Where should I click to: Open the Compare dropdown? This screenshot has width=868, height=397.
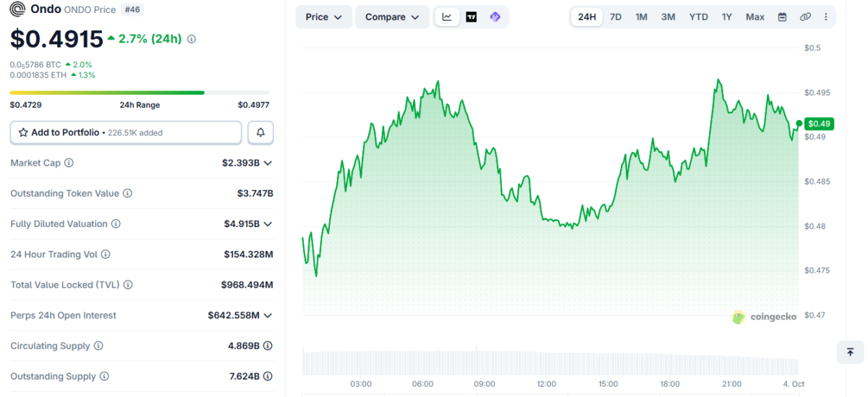pyautogui.click(x=392, y=17)
